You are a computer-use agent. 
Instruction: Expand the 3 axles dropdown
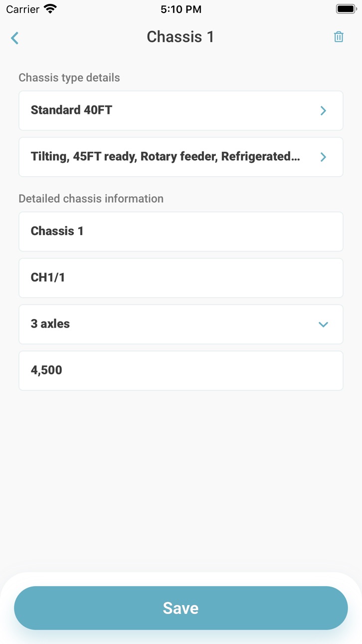[x=181, y=324]
